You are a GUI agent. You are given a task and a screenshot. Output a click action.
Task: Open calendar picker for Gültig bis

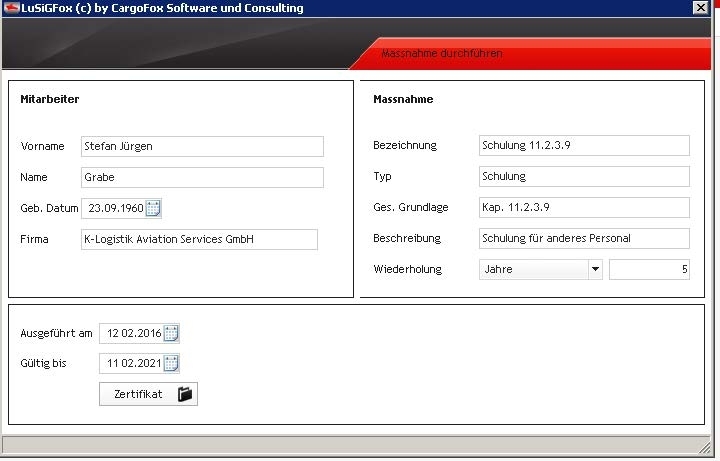tap(171, 364)
